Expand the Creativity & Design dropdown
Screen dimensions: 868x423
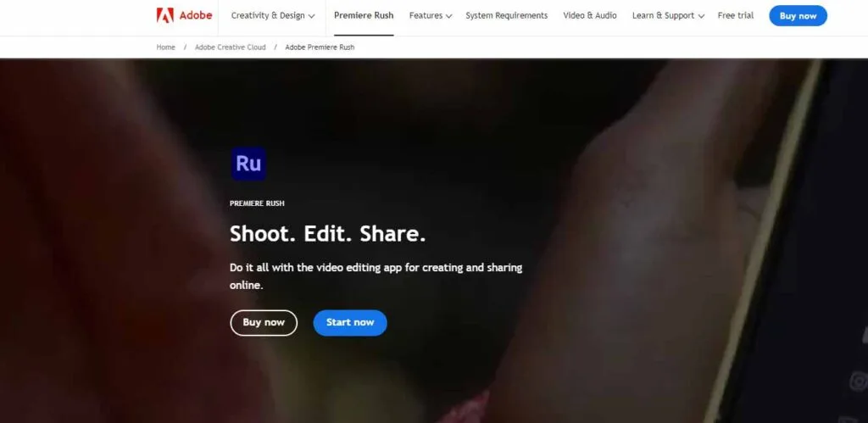point(273,15)
